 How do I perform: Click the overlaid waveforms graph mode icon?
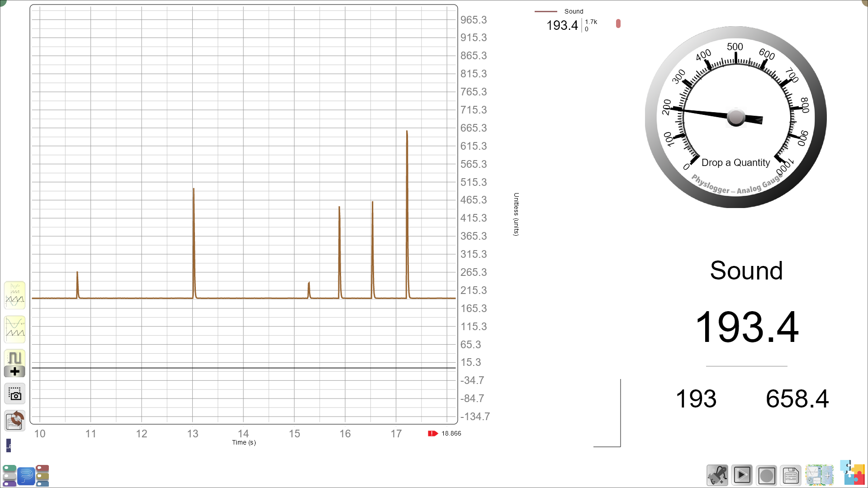pos(14,295)
